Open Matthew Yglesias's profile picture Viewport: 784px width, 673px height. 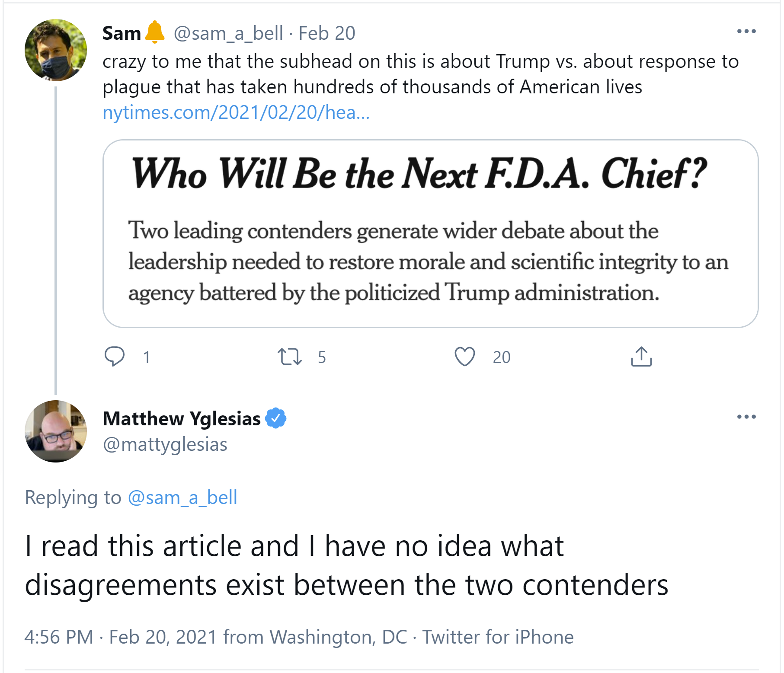click(56, 431)
